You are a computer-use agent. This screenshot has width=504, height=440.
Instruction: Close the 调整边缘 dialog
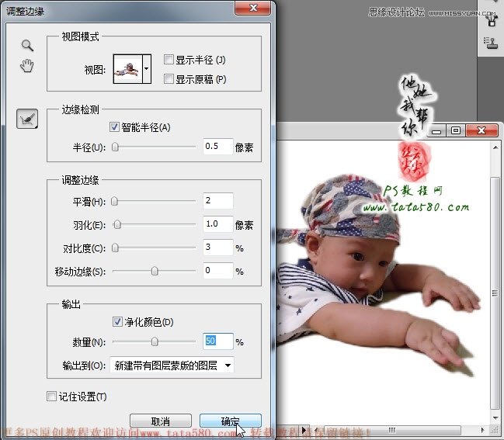(252, 8)
